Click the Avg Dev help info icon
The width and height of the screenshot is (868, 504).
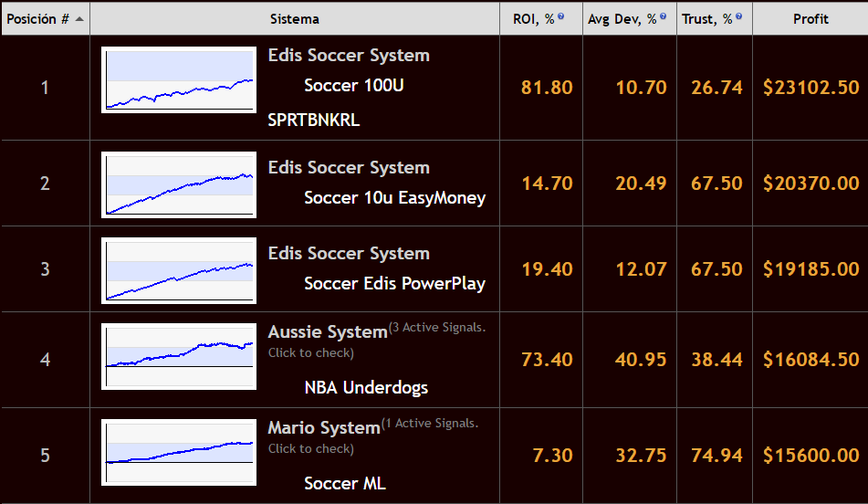[x=663, y=16]
